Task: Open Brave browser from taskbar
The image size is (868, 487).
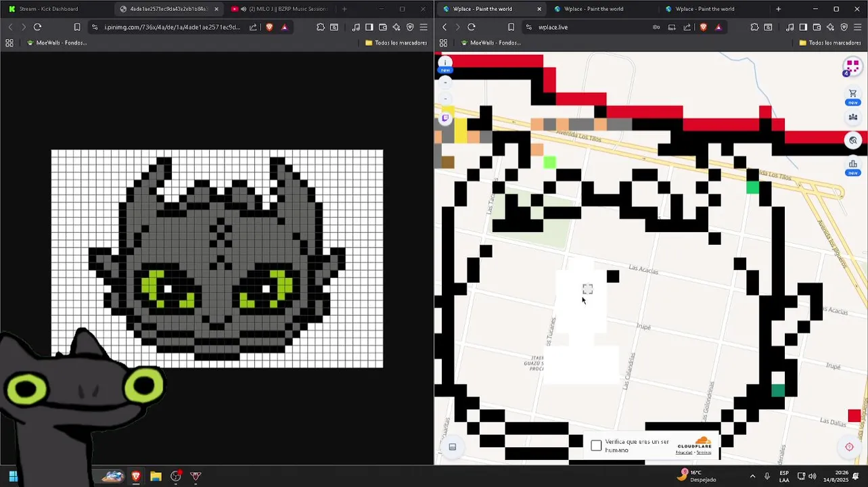Action: (x=136, y=476)
